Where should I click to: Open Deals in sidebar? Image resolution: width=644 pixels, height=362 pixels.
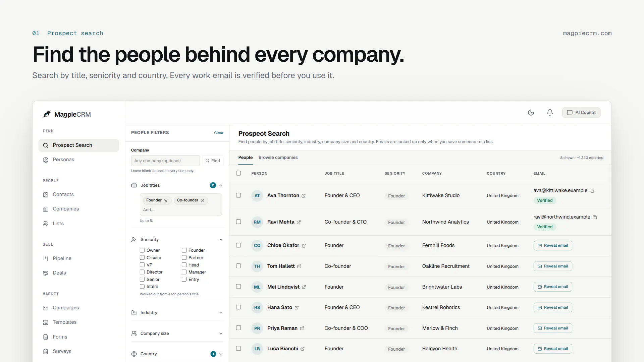click(79, 273)
